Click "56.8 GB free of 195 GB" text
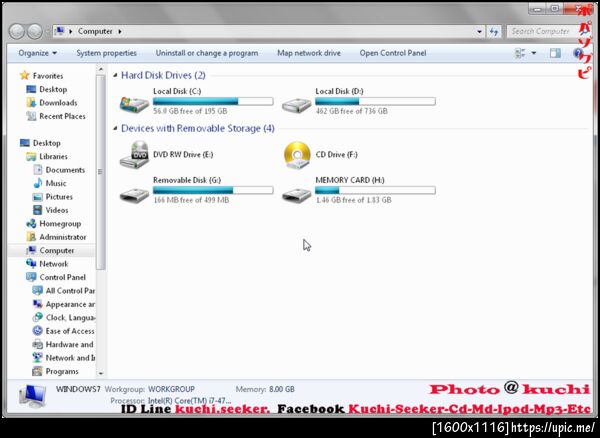Image resolution: width=600 pixels, height=438 pixels. 190,111
